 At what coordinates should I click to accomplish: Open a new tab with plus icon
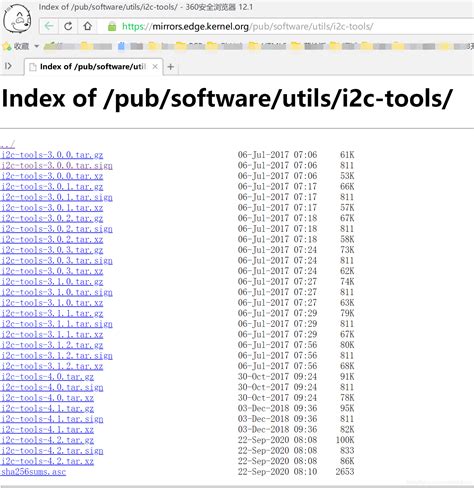point(171,67)
